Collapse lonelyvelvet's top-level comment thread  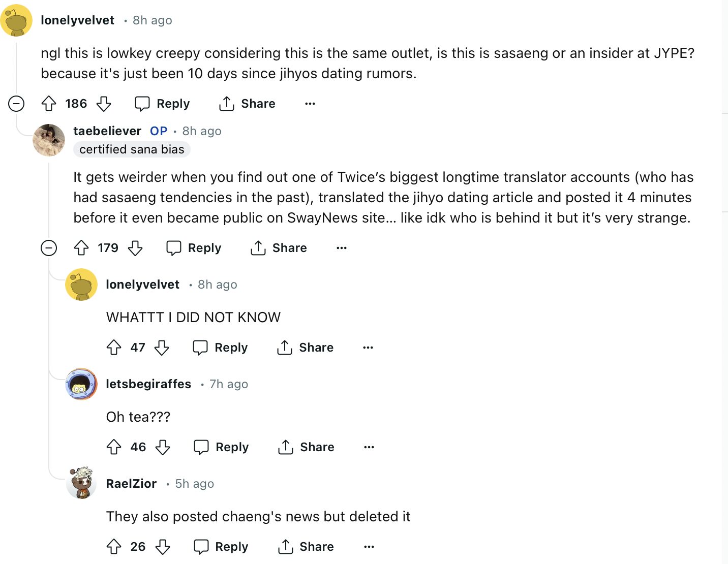point(16,104)
